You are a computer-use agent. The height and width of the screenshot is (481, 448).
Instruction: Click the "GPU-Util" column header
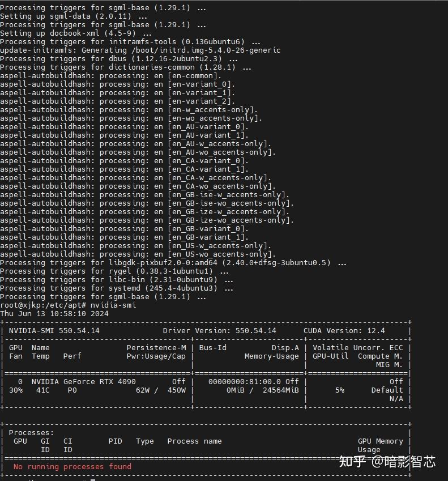[x=331, y=356]
